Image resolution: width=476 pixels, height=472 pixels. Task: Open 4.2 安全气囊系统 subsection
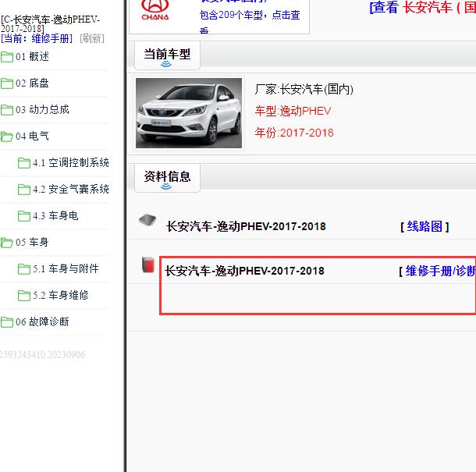point(71,189)
